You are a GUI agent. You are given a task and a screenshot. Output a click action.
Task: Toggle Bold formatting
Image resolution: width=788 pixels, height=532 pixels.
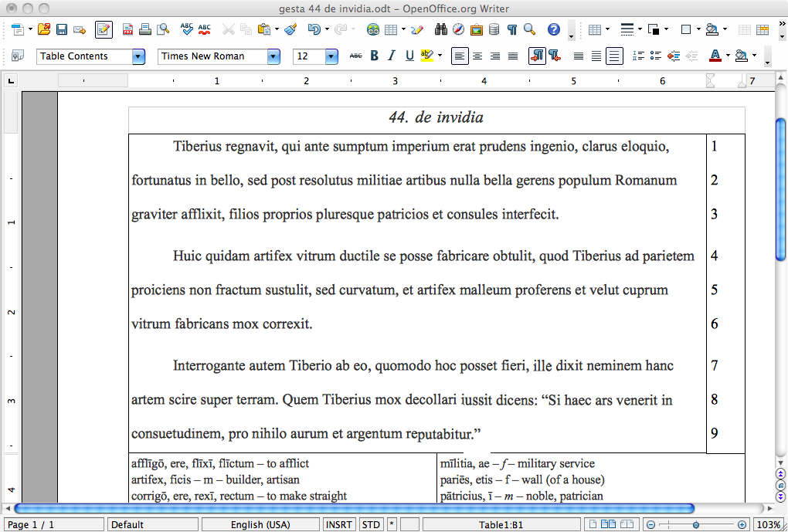pyautogui.click(x=375, y=56)
